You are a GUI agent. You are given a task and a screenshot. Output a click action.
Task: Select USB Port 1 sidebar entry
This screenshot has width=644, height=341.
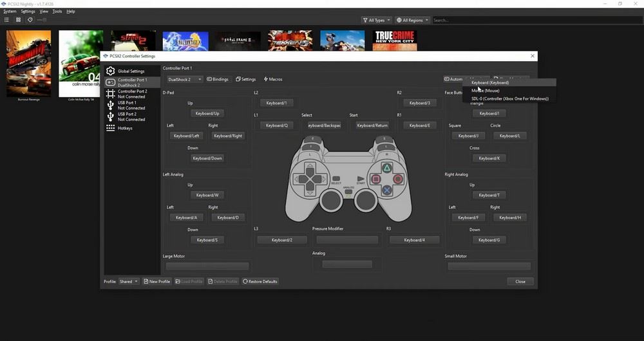point(132,106)
